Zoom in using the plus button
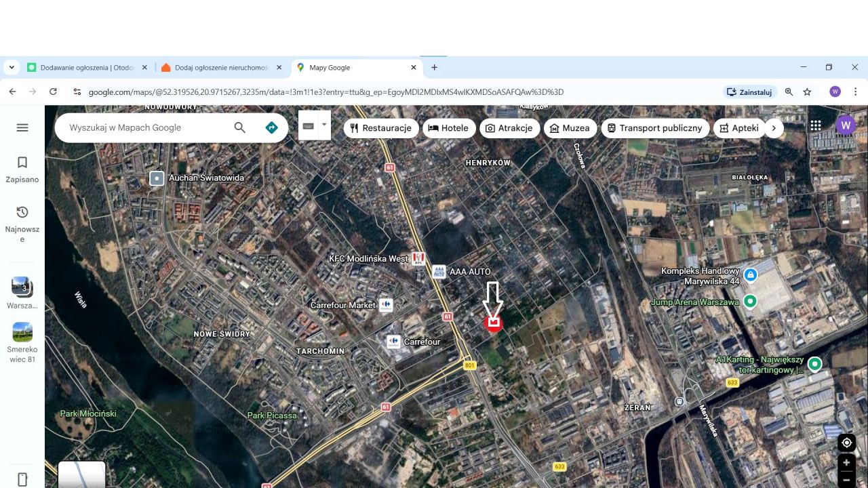This screenshot has width=868, height=488. pos(846,462)
